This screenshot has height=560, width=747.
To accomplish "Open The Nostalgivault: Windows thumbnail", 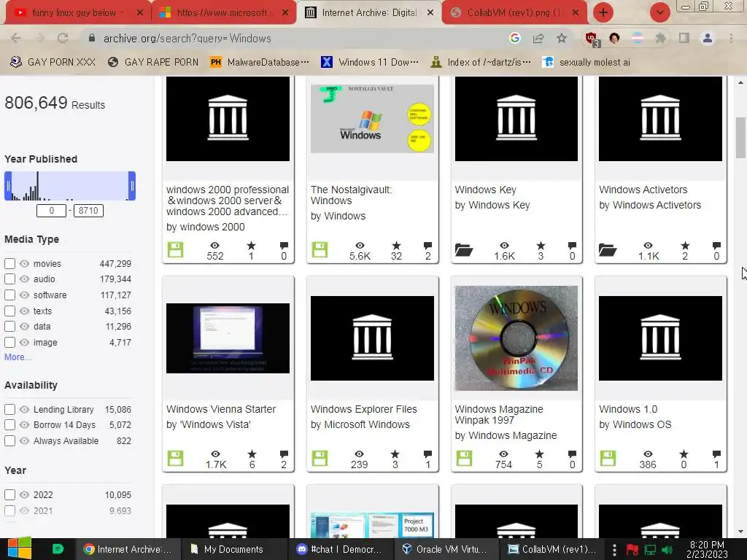I will click(372, 119).
